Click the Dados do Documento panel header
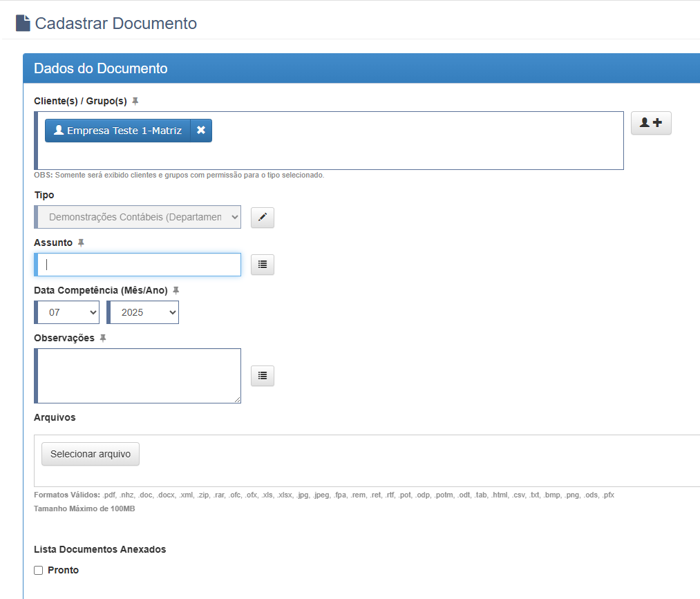The width and height of the screenshot is (700, 599). point(361,68)
